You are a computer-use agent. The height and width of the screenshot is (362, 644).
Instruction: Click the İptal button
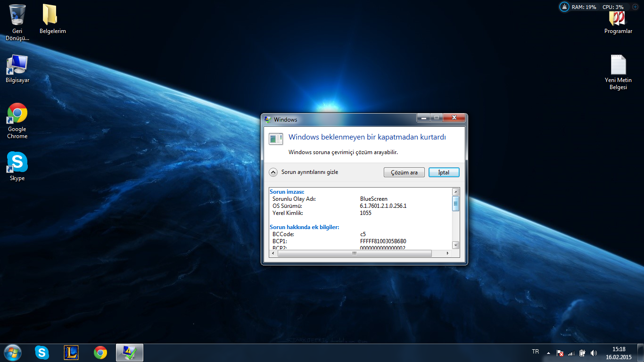444,173
